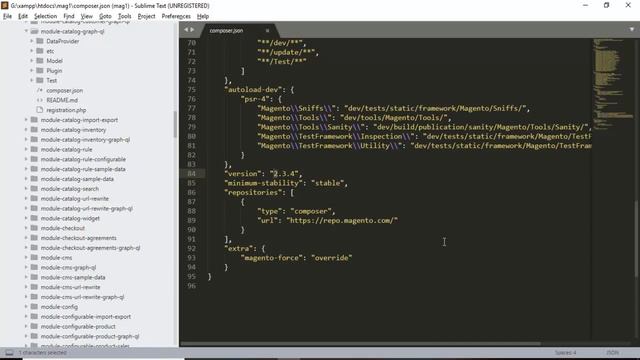Image resolution: width=640 pixels, height=360 pixels.
Task: Click the registration.php file icon
Action: [x=40, y=110]
